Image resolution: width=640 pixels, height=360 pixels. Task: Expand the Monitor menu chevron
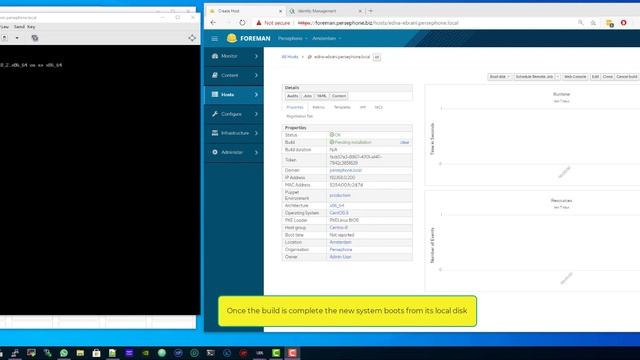click(256, 56)
